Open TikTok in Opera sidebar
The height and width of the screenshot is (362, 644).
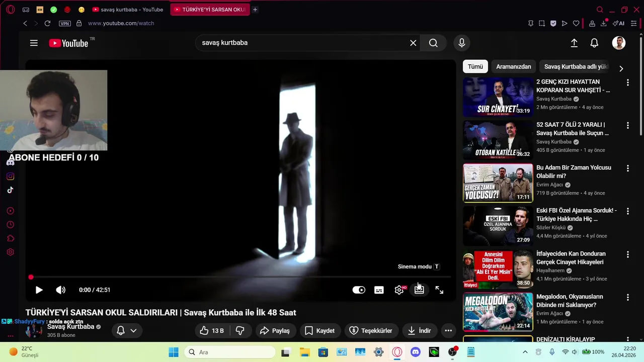click(10, 190)
